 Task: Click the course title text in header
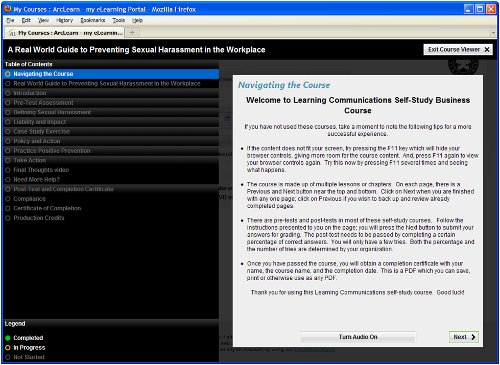tap(136, 50)
